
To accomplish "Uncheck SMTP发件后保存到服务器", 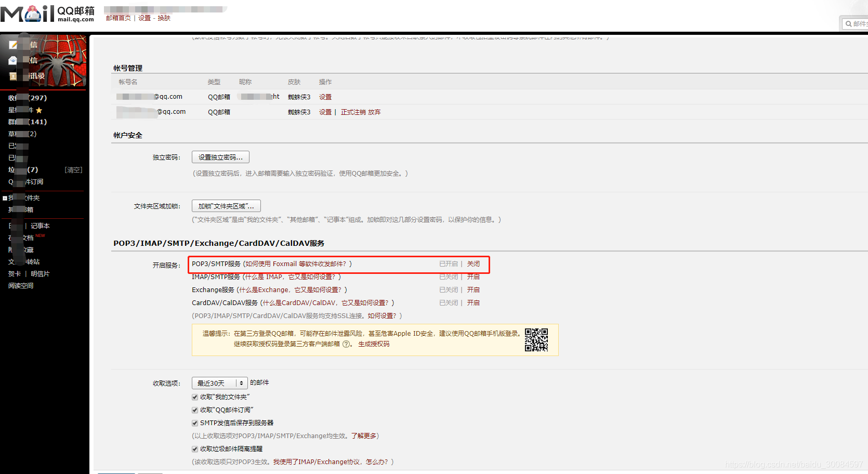I will [194, 423].
